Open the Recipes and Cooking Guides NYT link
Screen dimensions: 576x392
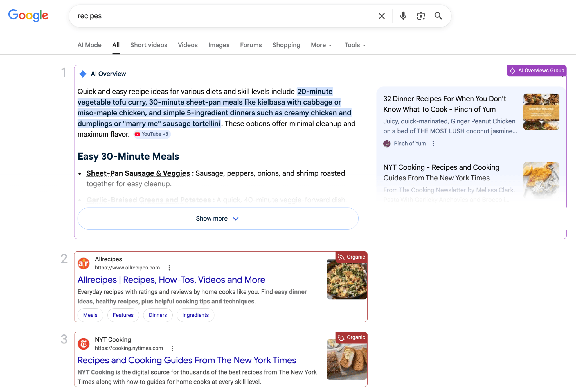tap(186, 360)
